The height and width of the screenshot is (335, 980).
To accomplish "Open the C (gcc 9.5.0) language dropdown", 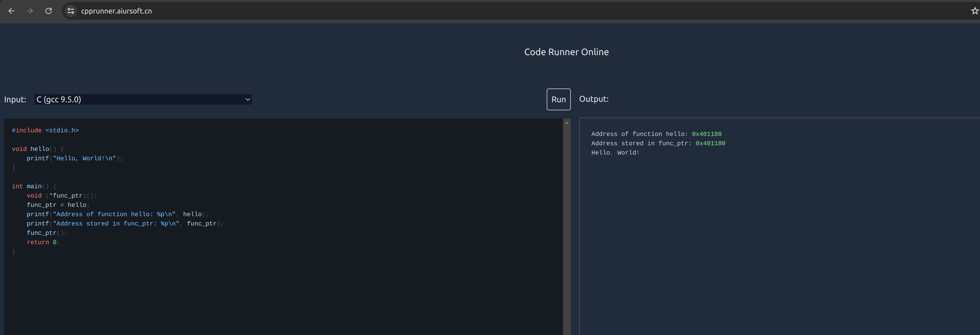I will point(143,99).
